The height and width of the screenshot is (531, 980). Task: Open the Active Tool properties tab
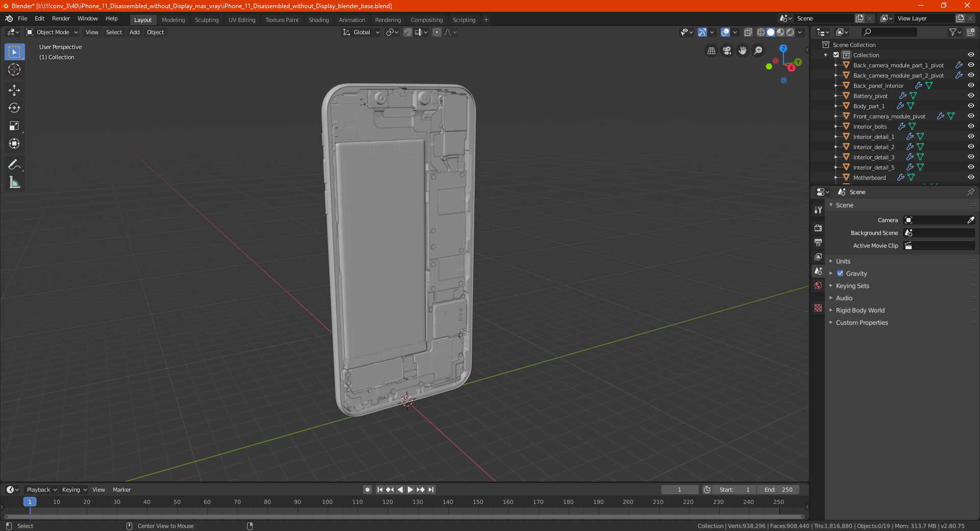point(818,210)
